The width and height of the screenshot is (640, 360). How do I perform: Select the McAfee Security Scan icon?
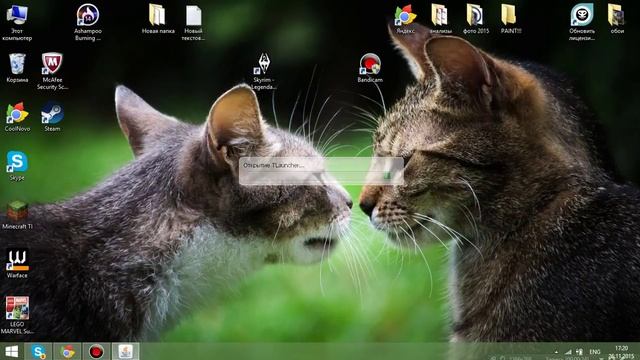coord(52,71)
